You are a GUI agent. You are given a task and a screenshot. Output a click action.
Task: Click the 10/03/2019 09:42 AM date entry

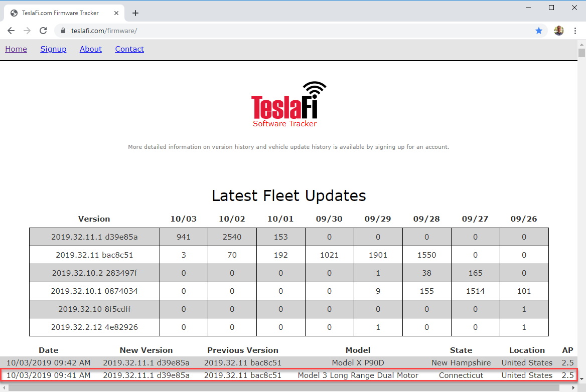pos(49,363)
